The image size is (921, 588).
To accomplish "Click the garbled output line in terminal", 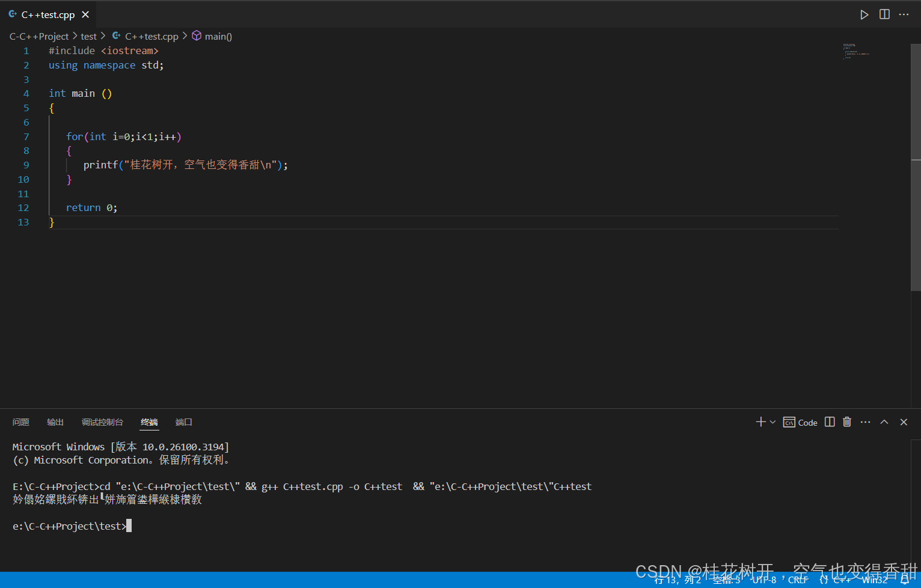I will tap(107, 500).
